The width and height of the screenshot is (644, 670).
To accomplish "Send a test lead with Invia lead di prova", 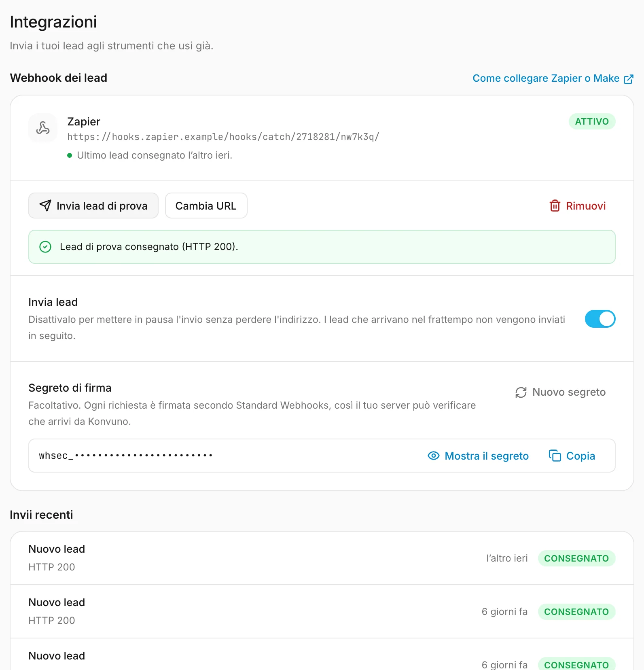I will [x=93, y=206].
